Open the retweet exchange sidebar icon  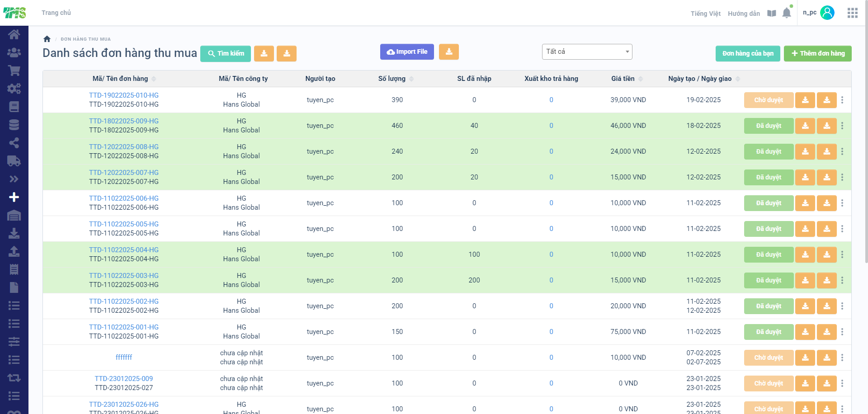point(14,378)
